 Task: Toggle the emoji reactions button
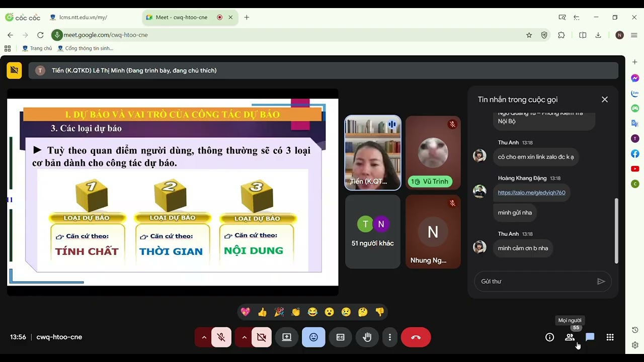313,337
